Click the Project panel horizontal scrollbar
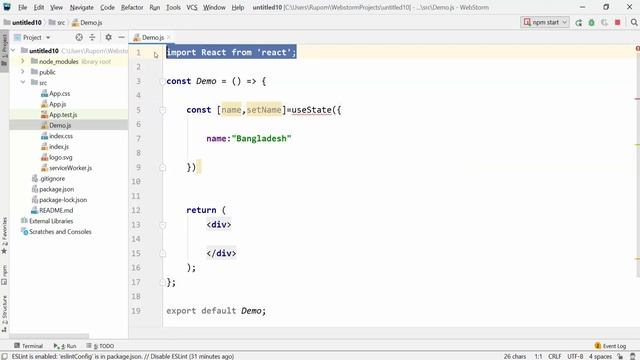The height and width of the screenshot is (360, 640). (x=49, y=336)
